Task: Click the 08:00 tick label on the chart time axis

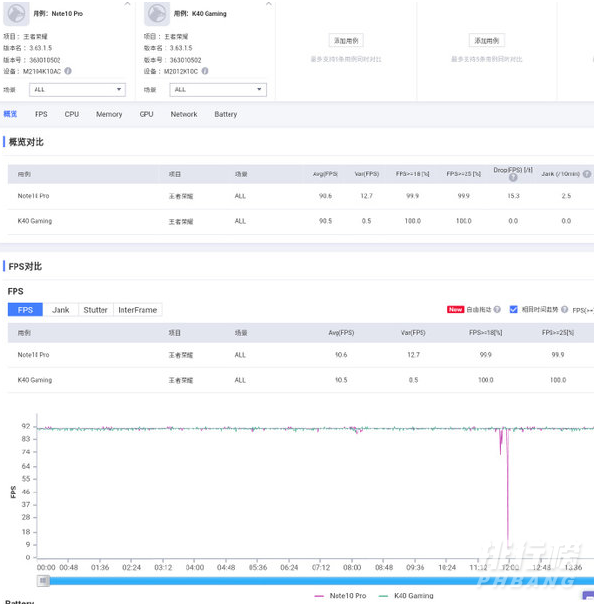Action: tap(352, 567)
